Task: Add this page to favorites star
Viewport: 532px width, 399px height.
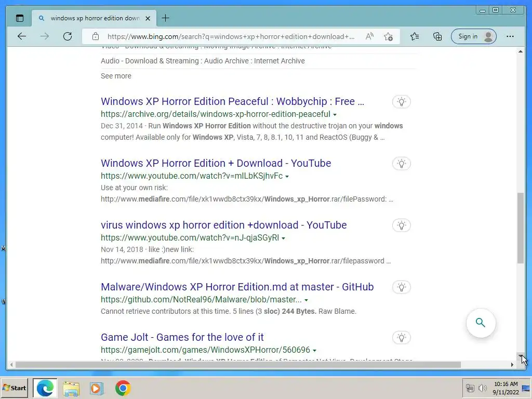Action: [x=388, y=36]
